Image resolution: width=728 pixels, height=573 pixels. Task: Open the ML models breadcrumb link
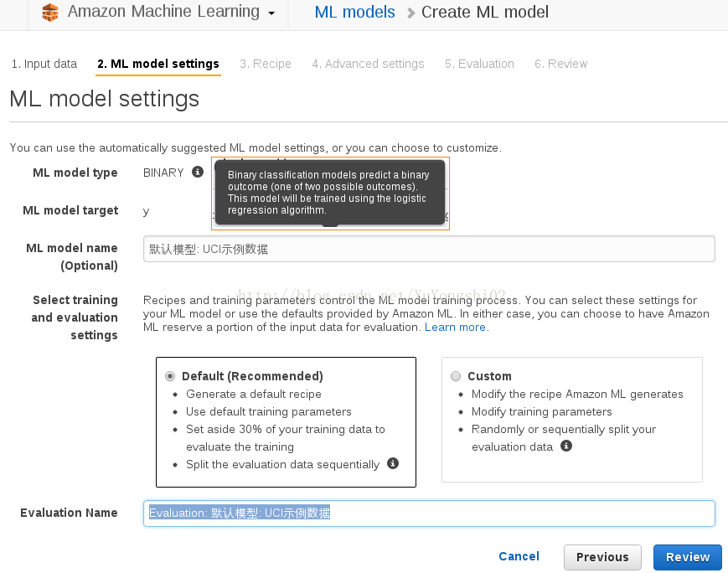354,12
